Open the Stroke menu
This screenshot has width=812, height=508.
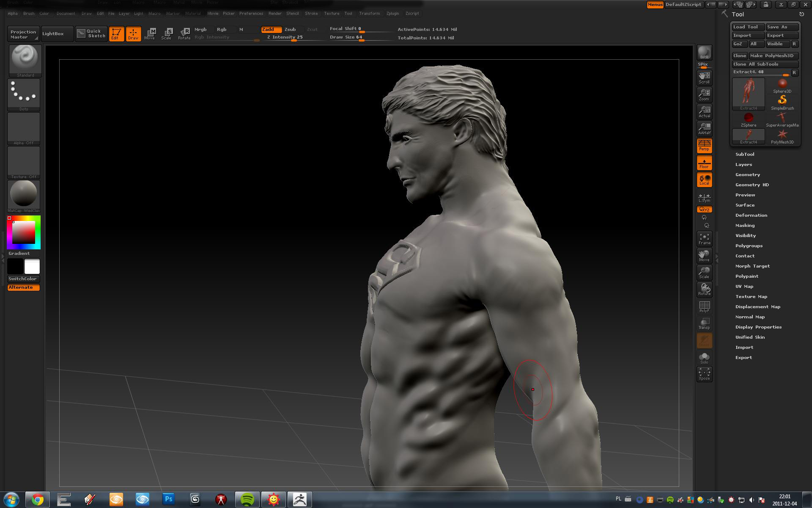click(x=311, y=14)
